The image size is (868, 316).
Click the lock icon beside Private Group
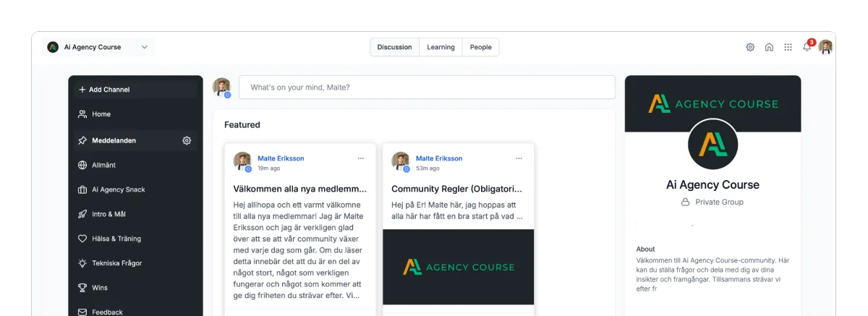click(x=685, y=202)
